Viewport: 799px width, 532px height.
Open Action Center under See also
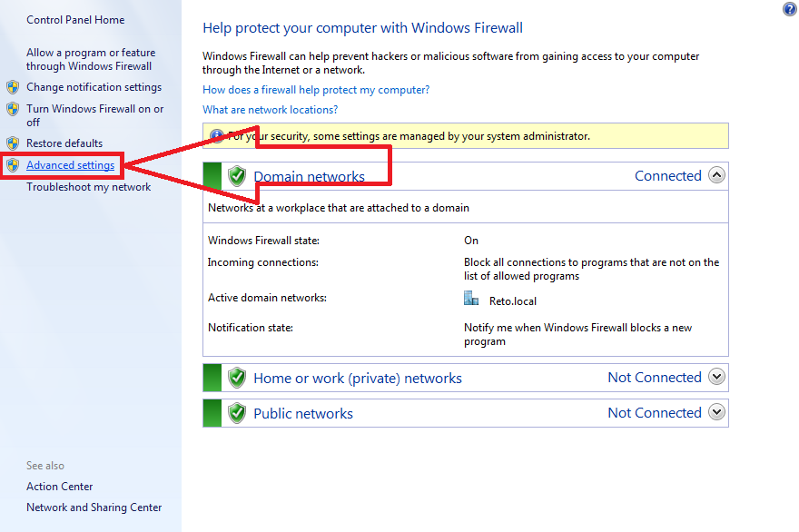pyautogui.click(x=60, y=487)
